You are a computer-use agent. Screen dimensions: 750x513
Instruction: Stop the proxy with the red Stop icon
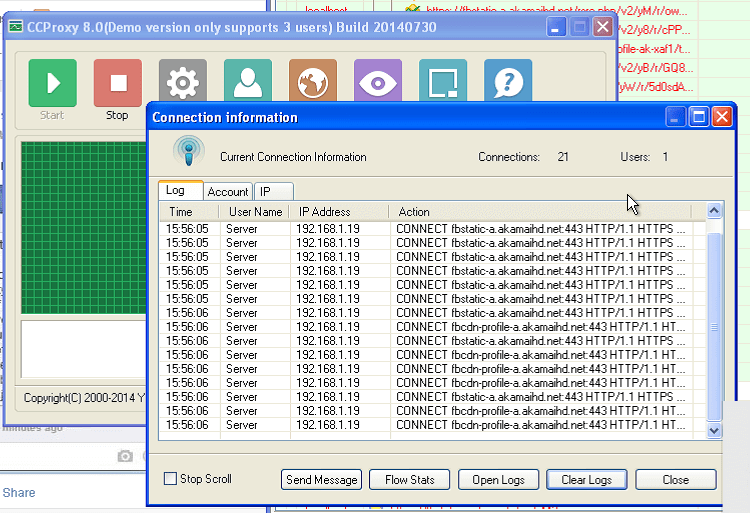click(118, 83)
